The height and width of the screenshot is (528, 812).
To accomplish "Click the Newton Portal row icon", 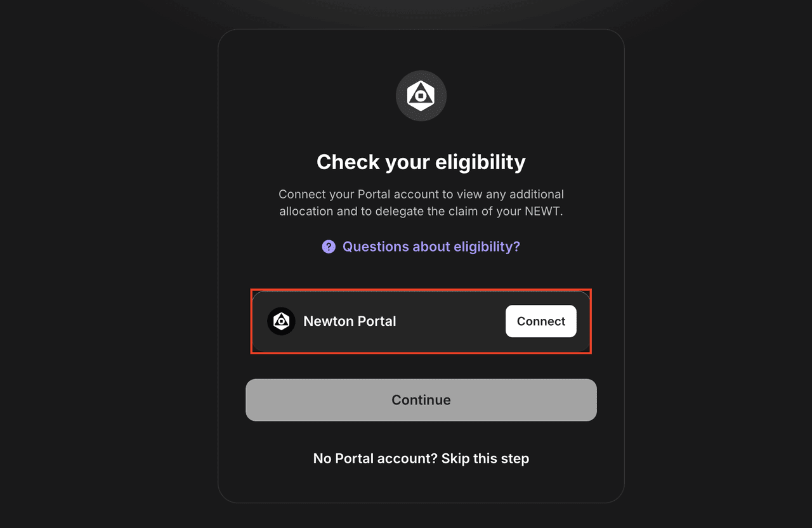I will coord(281,321).
